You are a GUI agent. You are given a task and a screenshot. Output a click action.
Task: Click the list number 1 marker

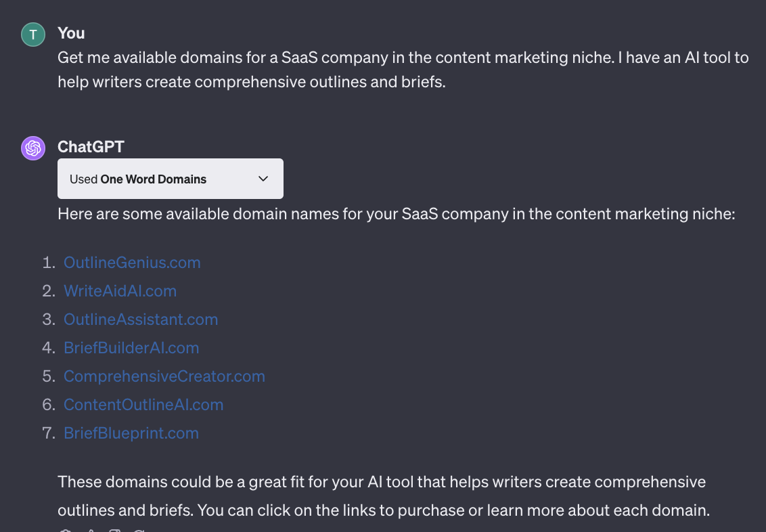coord(49,263)
